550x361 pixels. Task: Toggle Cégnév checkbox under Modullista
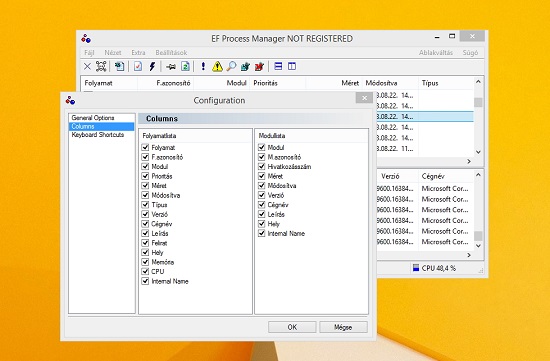tap(261, 205)
